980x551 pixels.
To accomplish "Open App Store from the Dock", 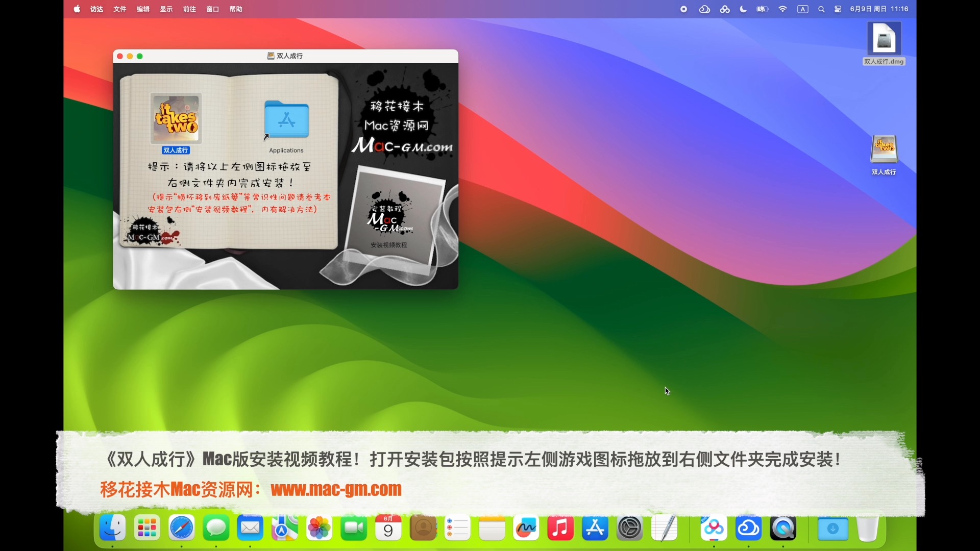I will (595, 528).
